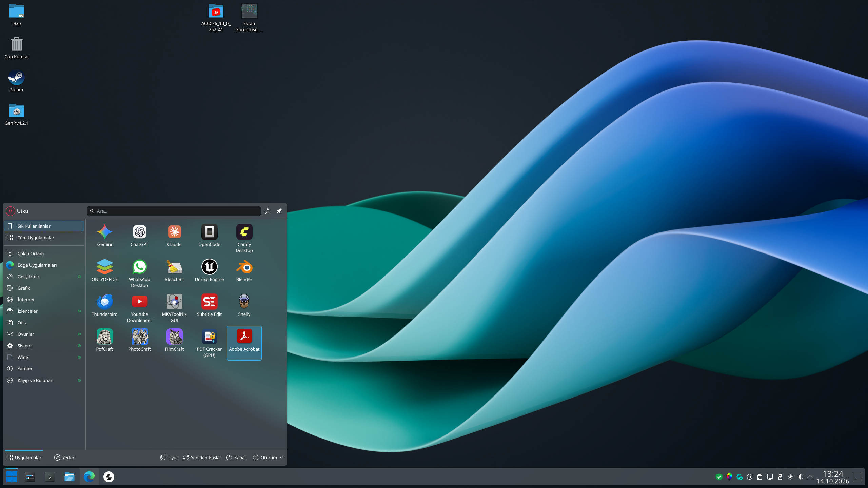Mute audio using tray volume icon
This screenshot has height=488, width=868.
pos(800,477)
